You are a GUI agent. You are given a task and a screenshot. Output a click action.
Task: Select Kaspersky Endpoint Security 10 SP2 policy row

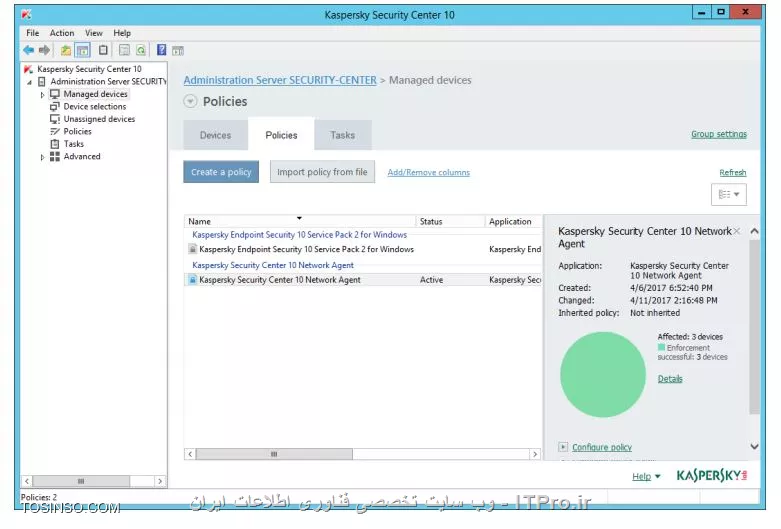363,249
